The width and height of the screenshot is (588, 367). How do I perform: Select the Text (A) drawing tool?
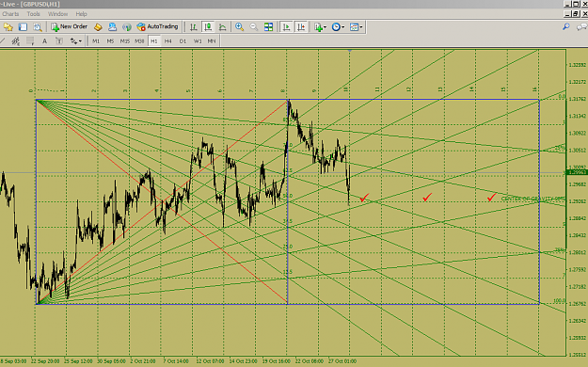click(44, 40)
